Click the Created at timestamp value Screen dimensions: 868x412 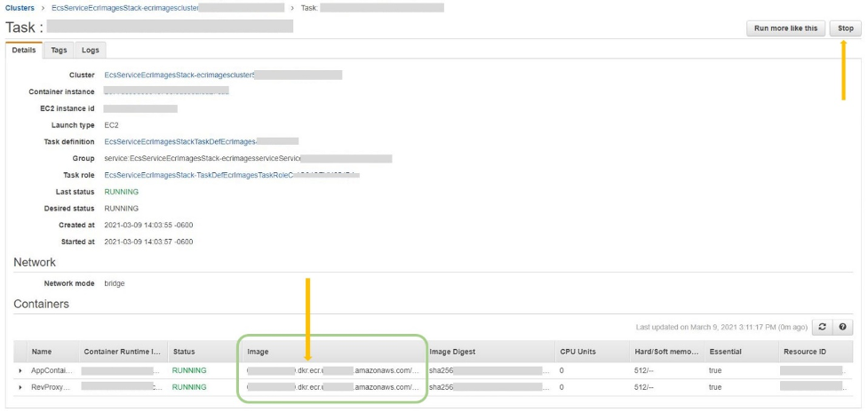tap(148, 225)
